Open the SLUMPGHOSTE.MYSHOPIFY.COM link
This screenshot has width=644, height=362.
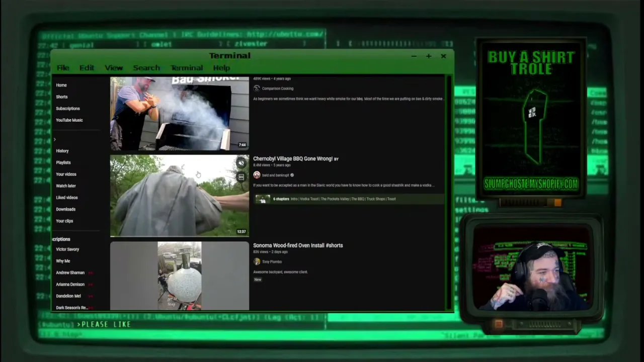tap(531, 184)
